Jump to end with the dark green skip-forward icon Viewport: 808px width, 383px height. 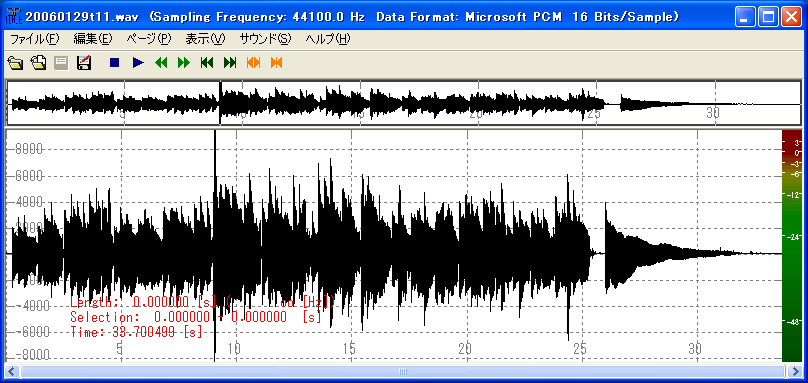tap(230, 63)
